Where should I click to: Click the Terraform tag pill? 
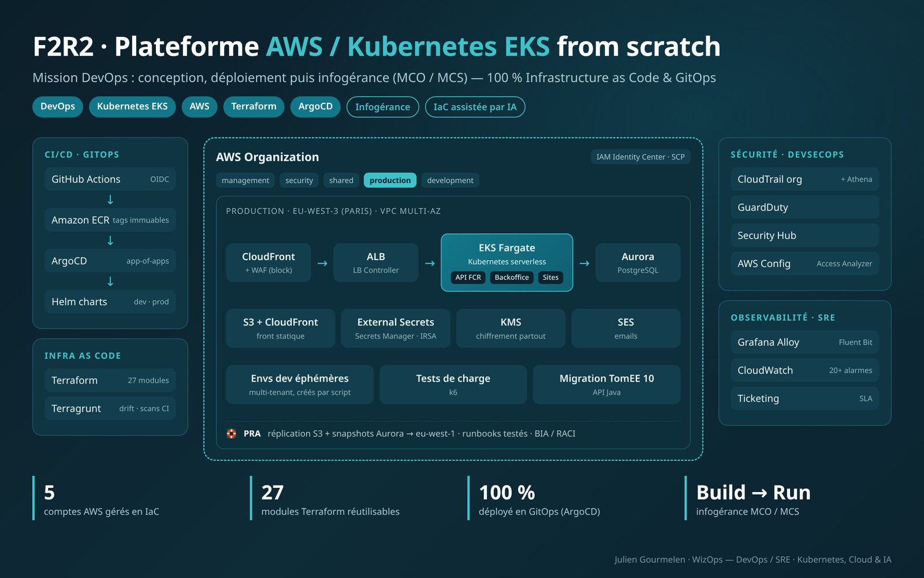pos(254,106)
